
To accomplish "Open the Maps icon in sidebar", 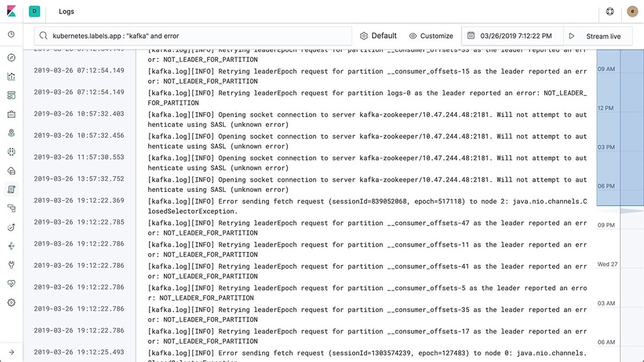I will click(x=11, y=133).
